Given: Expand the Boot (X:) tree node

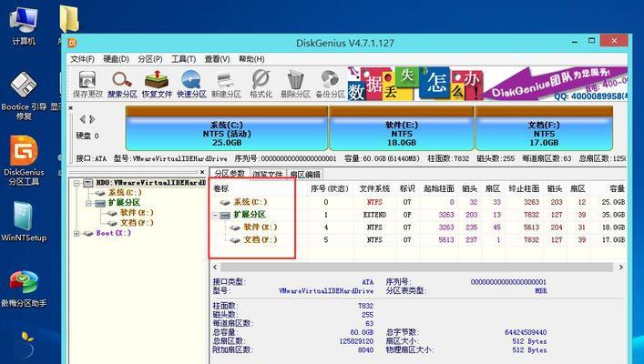Looking at the screenshot, I should pos(77,234).
